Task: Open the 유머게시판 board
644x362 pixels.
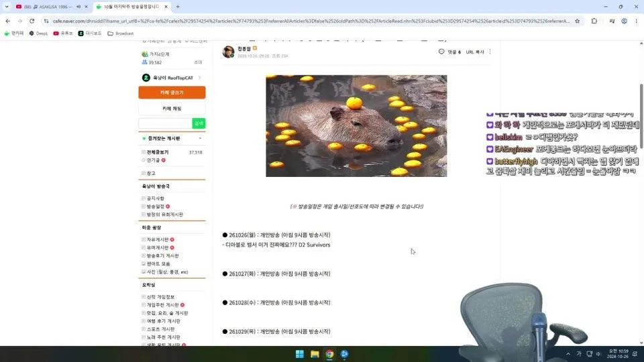Action: [157, 247]
